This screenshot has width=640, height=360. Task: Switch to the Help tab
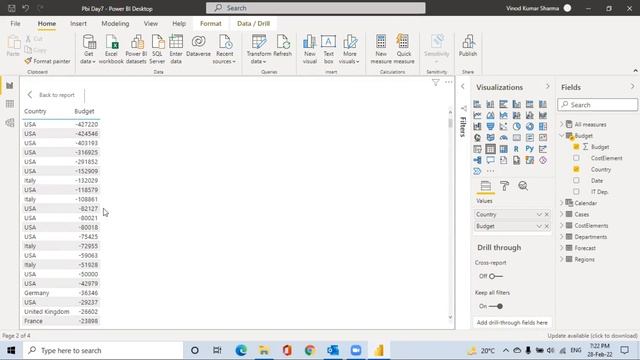[179, 24]
